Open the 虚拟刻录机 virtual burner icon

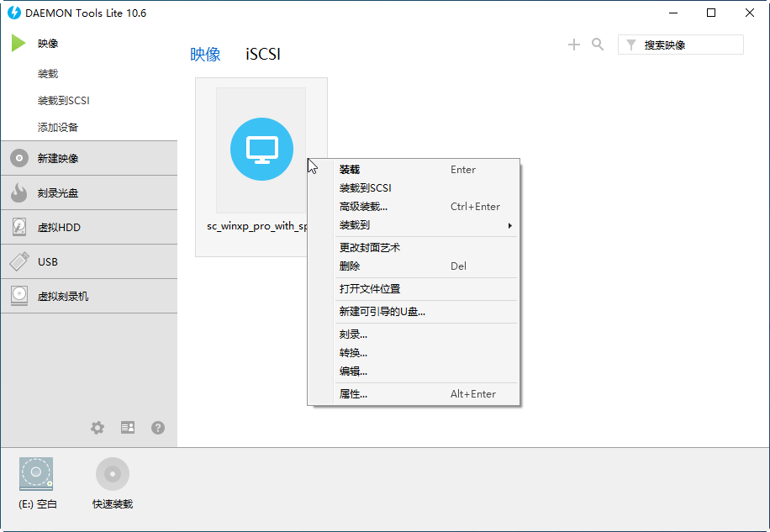pos(18,296)
